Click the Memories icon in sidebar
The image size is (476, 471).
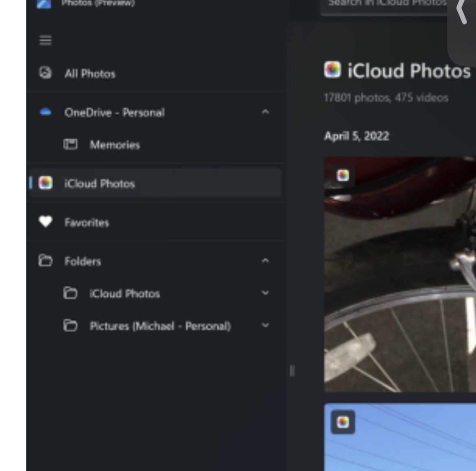click(70, 145)
